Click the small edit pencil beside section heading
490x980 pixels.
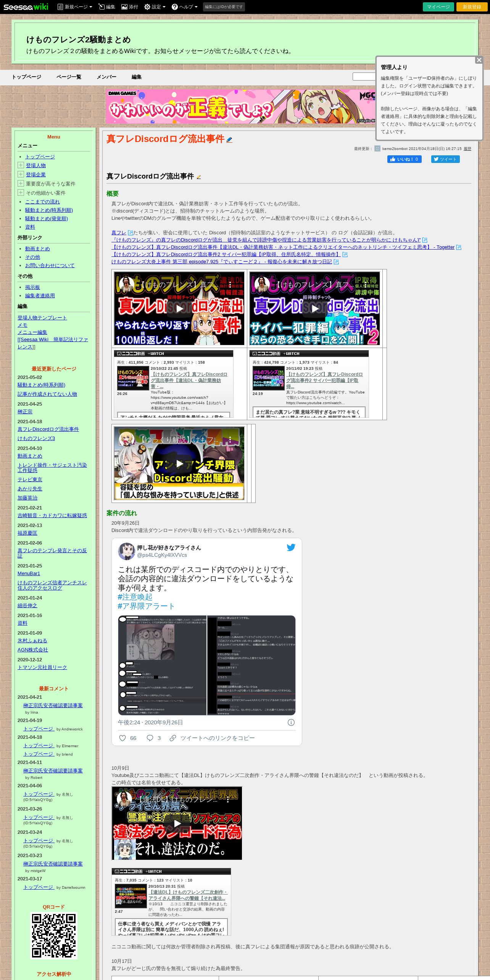click(x=198, y=177)
